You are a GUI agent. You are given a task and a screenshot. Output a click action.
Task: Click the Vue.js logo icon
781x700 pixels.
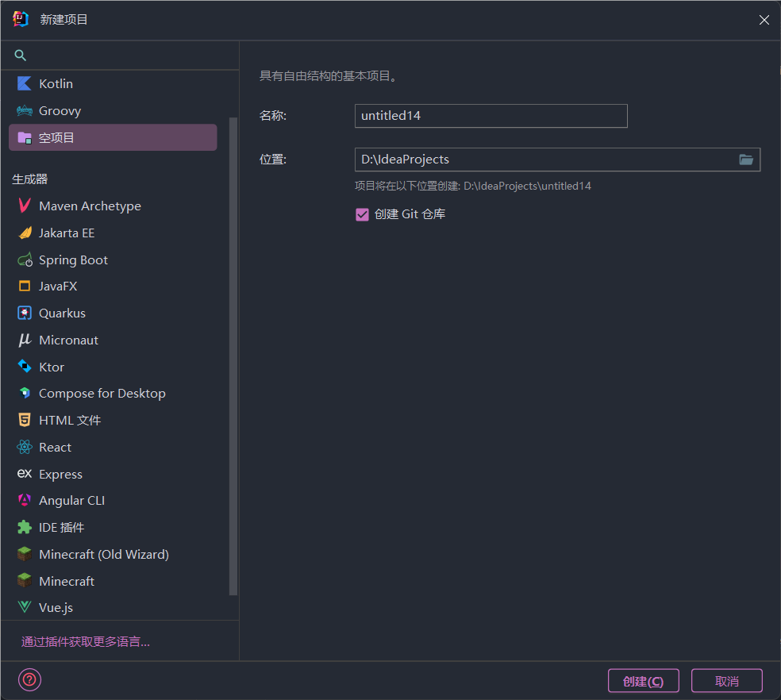point(25,607)
